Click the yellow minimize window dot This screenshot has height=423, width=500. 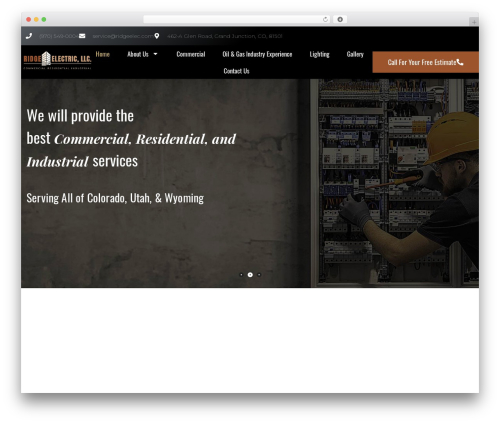36,19
